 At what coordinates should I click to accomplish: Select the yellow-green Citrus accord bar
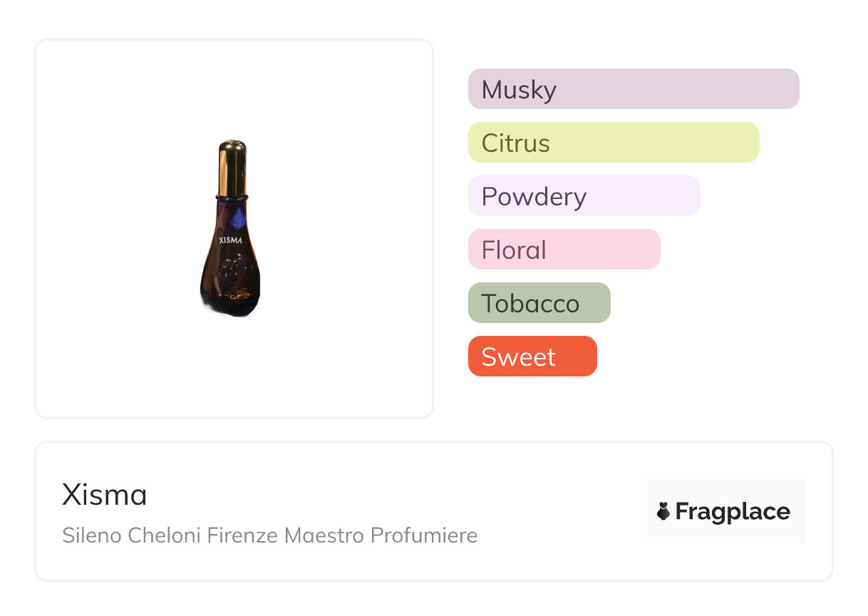pyautogui.click(x=613, y=143)
